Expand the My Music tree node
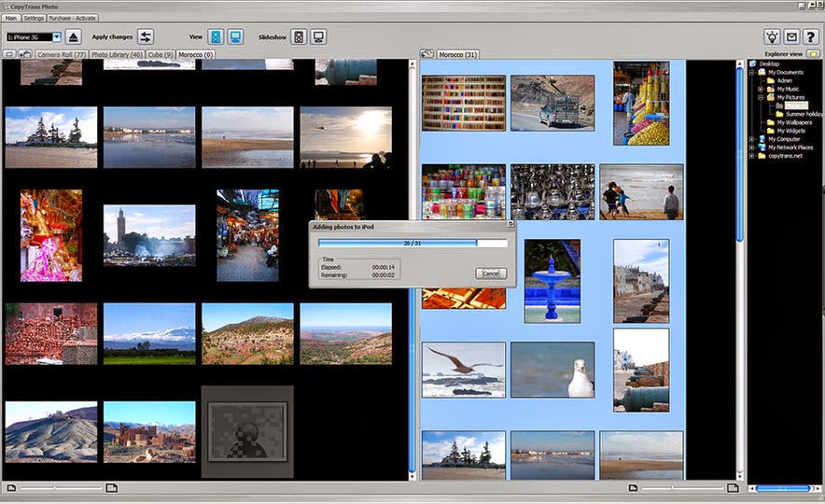 (761, 89)
